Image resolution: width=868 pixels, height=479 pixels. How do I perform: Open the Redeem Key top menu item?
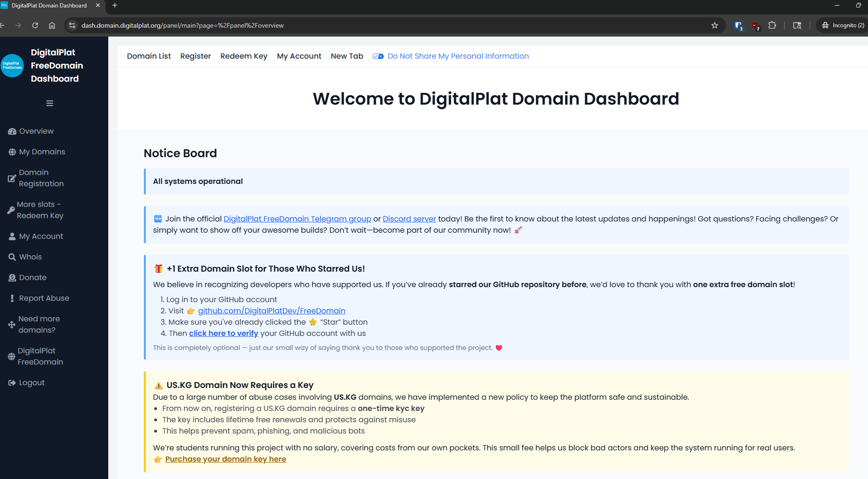(x=244, y=56)
